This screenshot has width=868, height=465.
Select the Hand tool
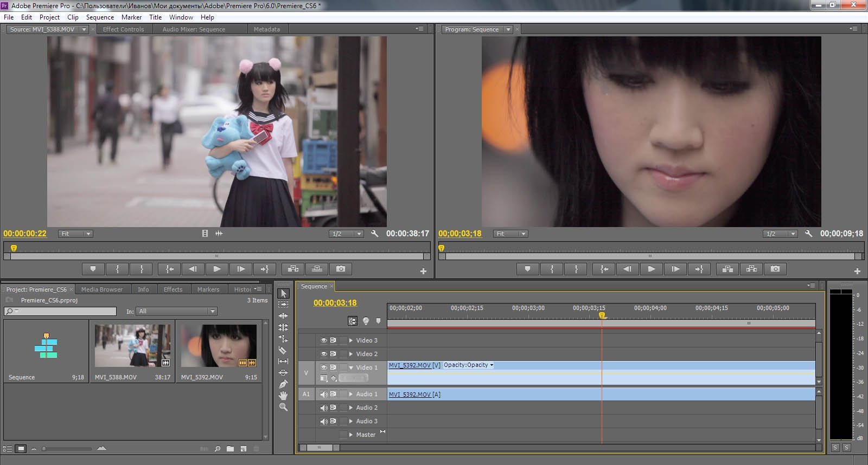coord(283,396)
